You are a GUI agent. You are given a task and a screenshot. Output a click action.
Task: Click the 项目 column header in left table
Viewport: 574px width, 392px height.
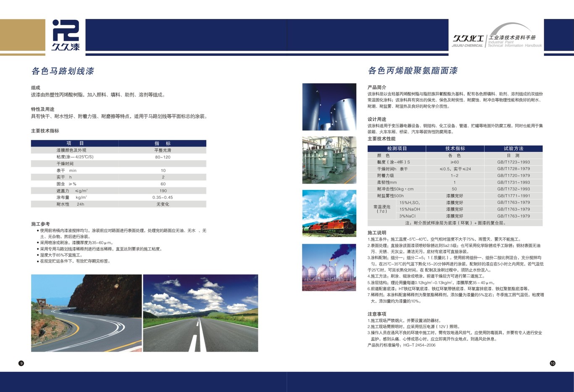75,143
